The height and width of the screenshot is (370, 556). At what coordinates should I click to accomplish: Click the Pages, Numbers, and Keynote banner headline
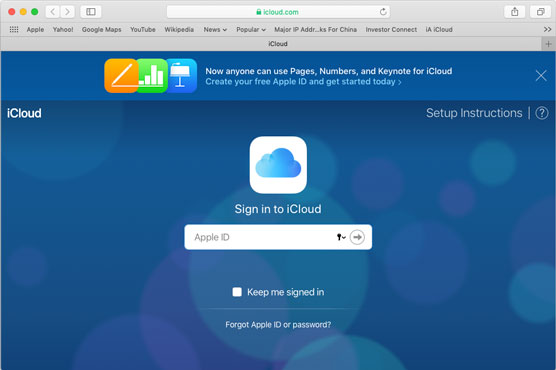329,71
